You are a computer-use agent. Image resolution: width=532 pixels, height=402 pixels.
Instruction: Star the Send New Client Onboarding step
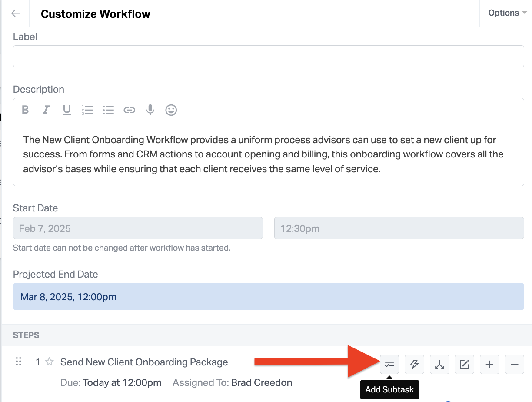[x=50, y=362]
